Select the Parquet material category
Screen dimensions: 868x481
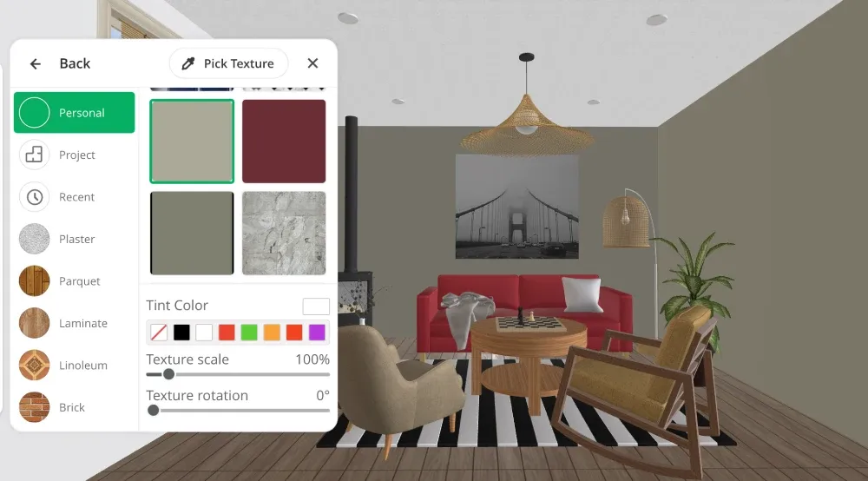point(74,280)
